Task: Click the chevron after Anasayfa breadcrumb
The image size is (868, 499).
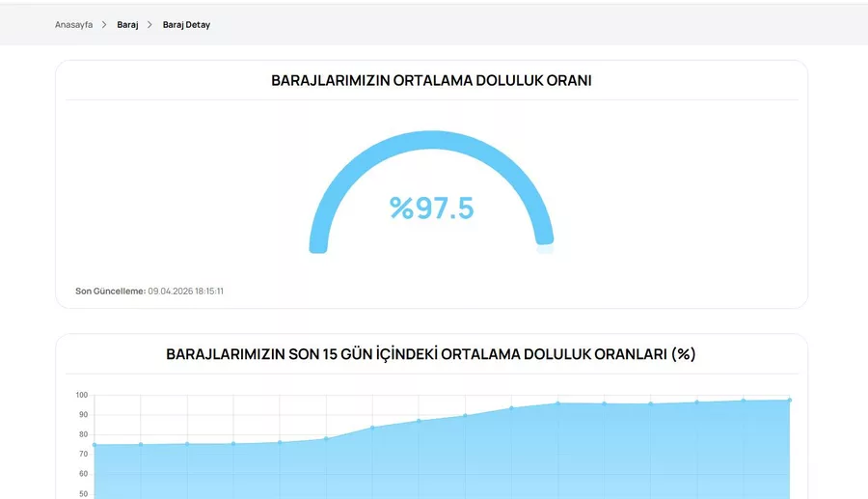Action: [104, 25]
